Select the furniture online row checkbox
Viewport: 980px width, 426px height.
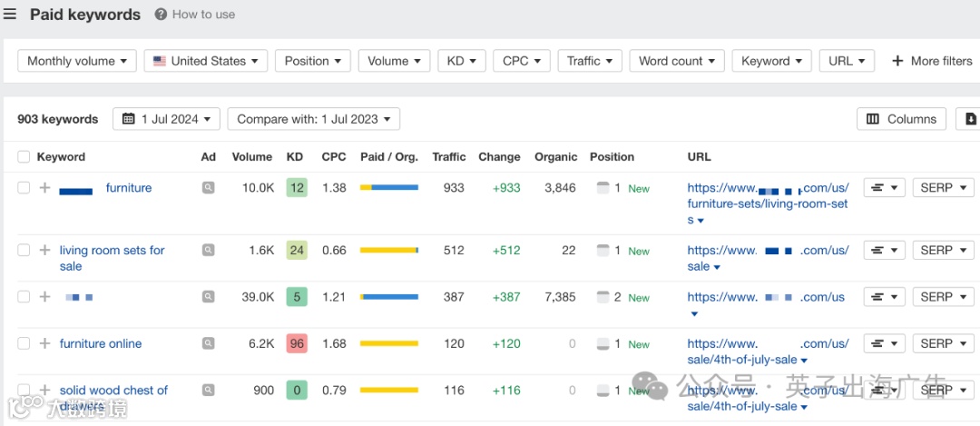pyautogui.click(x=24, y=343)
